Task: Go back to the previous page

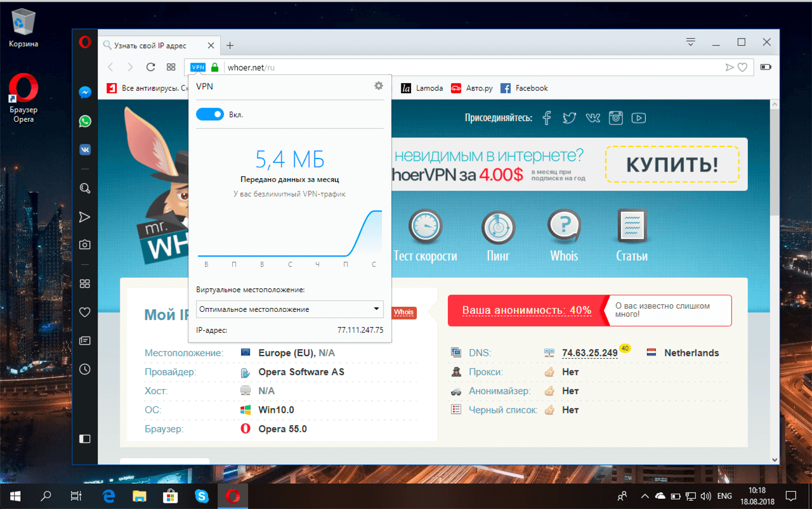Action: (x=110, y=67)
